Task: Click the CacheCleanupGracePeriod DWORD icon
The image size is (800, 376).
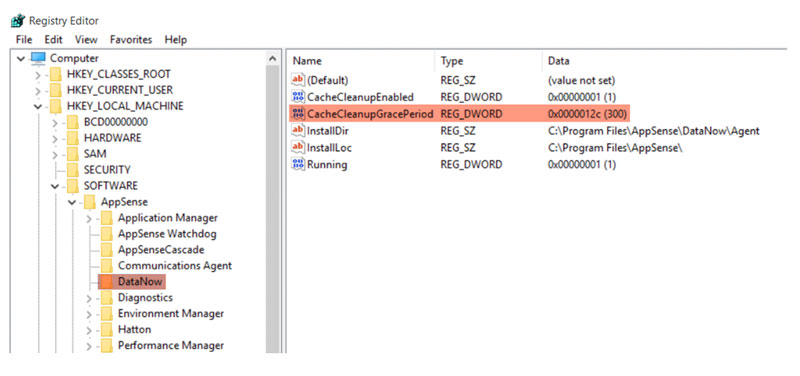Action: (298, 114)
